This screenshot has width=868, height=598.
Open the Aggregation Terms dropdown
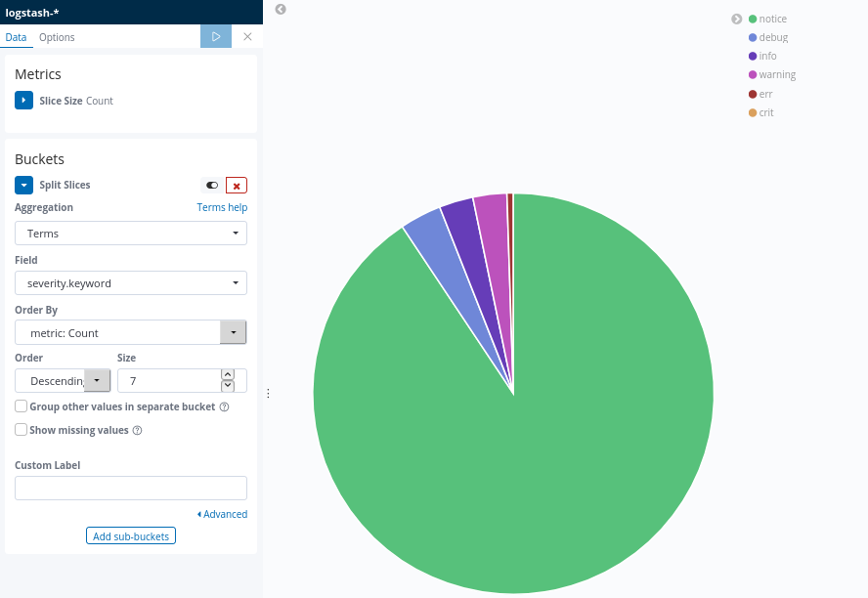pos(131,233)
